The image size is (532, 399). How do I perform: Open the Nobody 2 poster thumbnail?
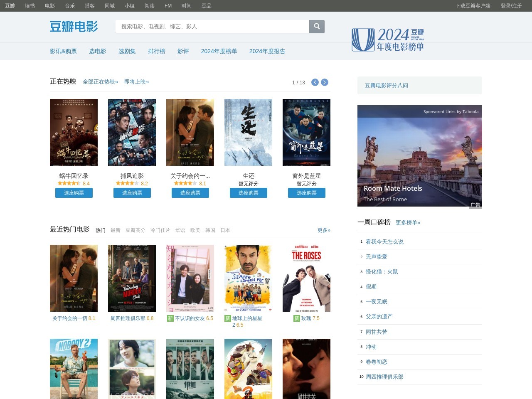point(74,369)
